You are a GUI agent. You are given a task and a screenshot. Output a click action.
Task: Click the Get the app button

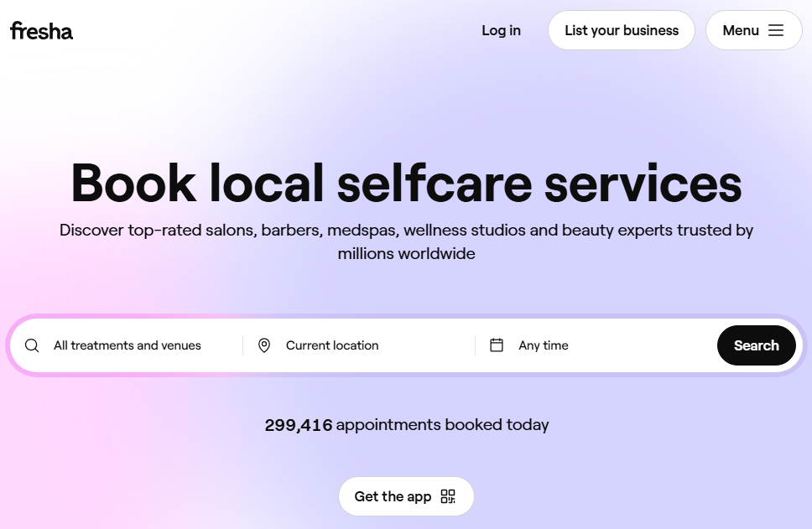click(393, 496)
